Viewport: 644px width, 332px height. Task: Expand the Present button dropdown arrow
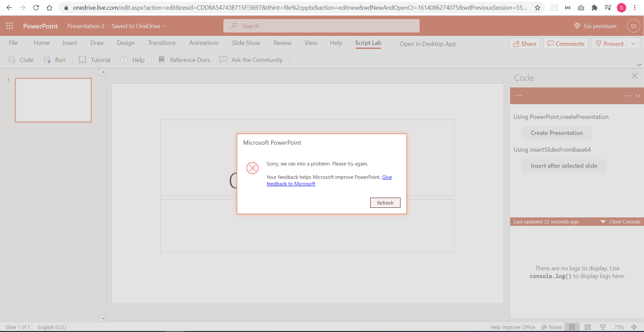pyautogui.click(x=633, y=44)
